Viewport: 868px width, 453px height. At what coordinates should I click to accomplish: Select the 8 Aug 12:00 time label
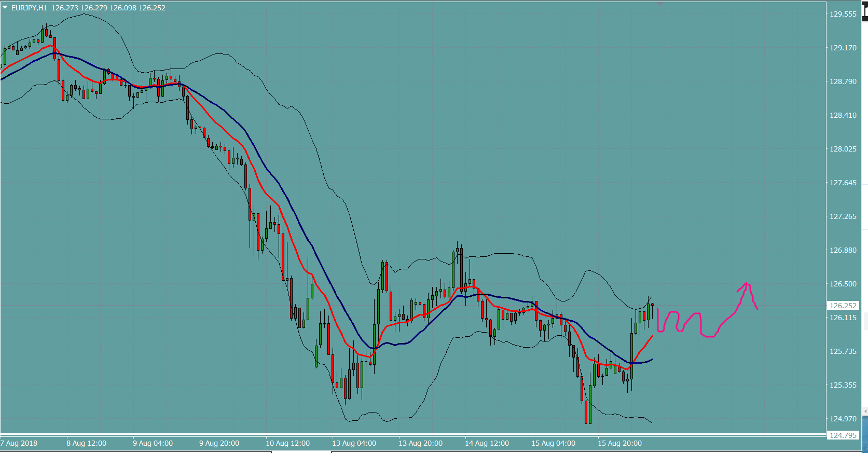click(x=86, y=443)
